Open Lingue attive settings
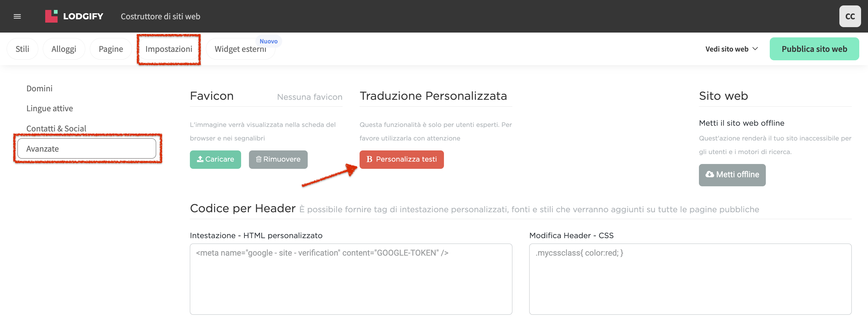The height and width of the screenshot is (331, 868). click(x=49, y=108)
